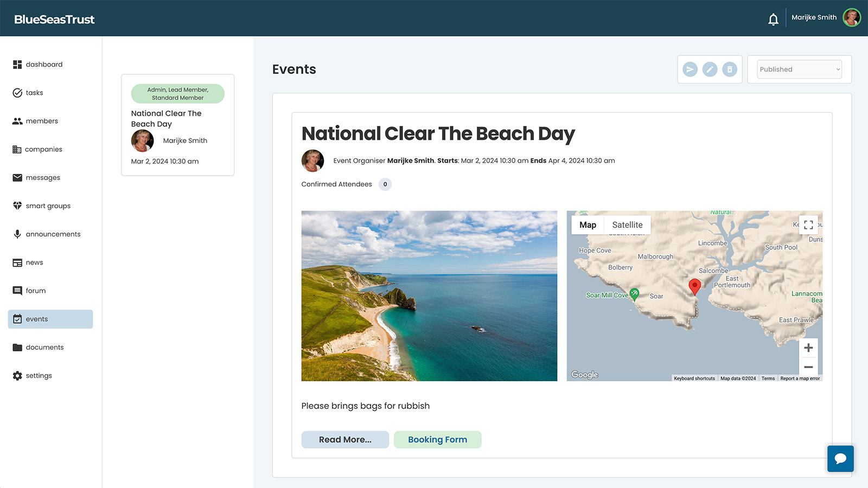Toggle back to Map view
This screenshot has width=868, height=488.
(x=588, y=224)
